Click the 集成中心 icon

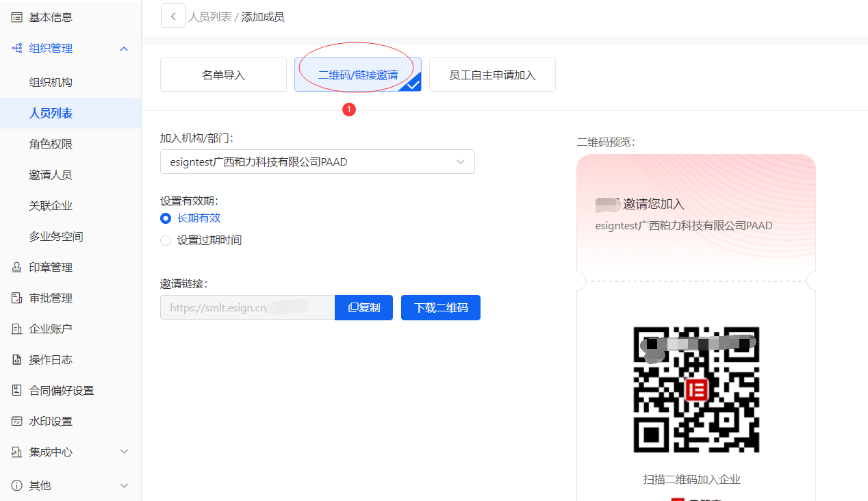[x=16, y=452]
